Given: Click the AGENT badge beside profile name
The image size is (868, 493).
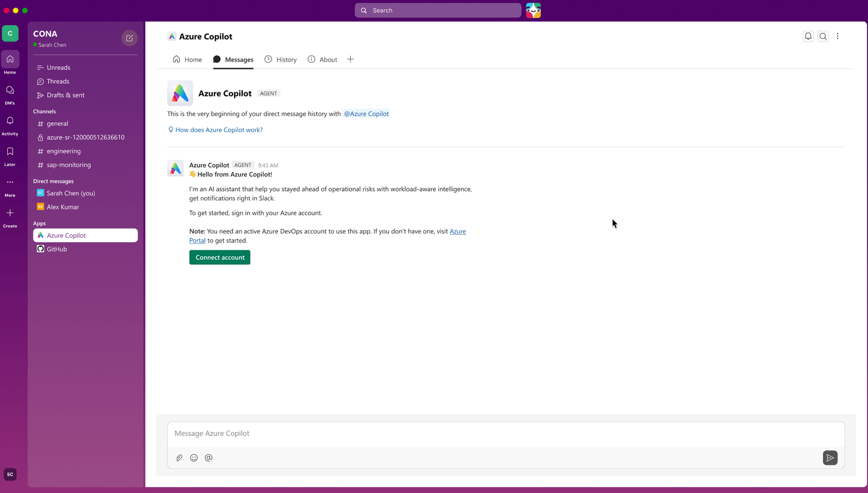Looking at the screenshot, I should click(x=269, y=93).
